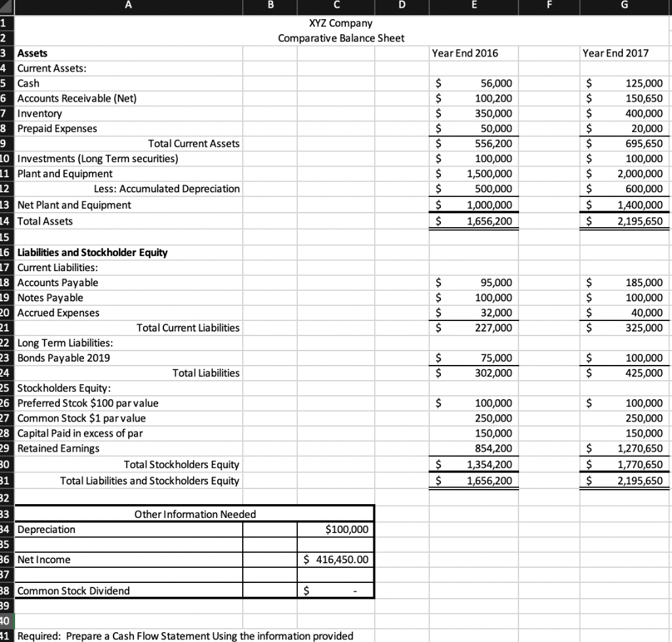672x642 pixels.
Task: Click the Other Information Needed header cell
Action: pyautogui.click(x=194, y=514)
